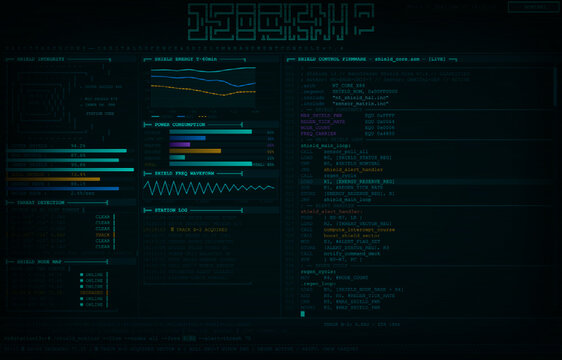Click the MAX_SHIELD_PWR constant definition

348,116
